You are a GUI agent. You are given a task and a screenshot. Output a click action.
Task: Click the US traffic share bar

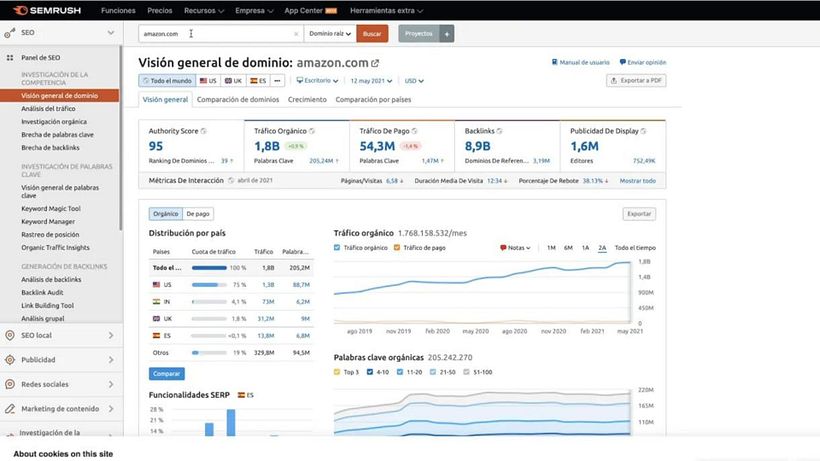point(209,285)
